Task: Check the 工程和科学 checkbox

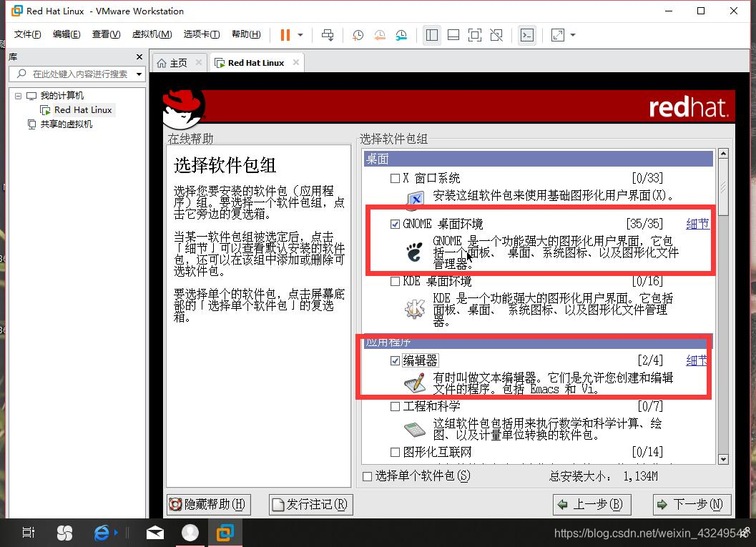Action: (x=395, y=406)
